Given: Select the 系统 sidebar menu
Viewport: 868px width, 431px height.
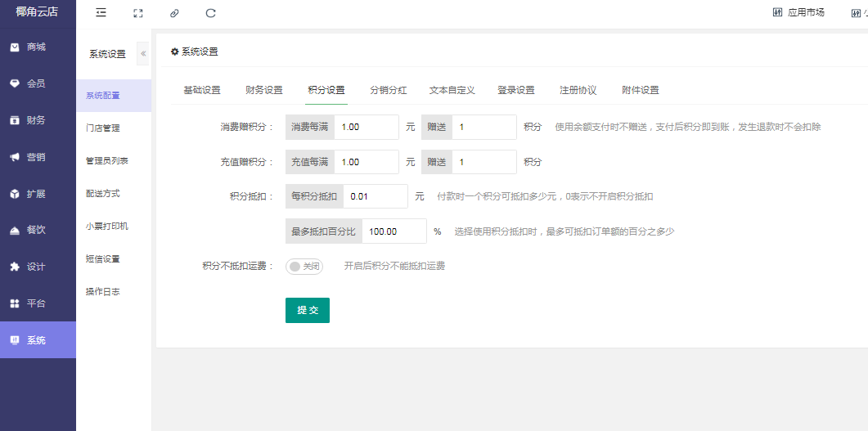Looking at the screenshot, I should 38,339.
